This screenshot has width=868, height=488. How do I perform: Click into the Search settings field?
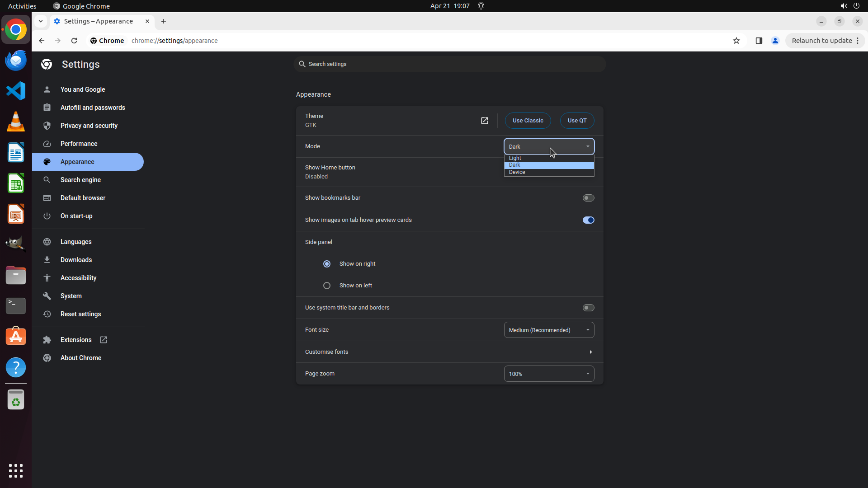pos(450,64)
